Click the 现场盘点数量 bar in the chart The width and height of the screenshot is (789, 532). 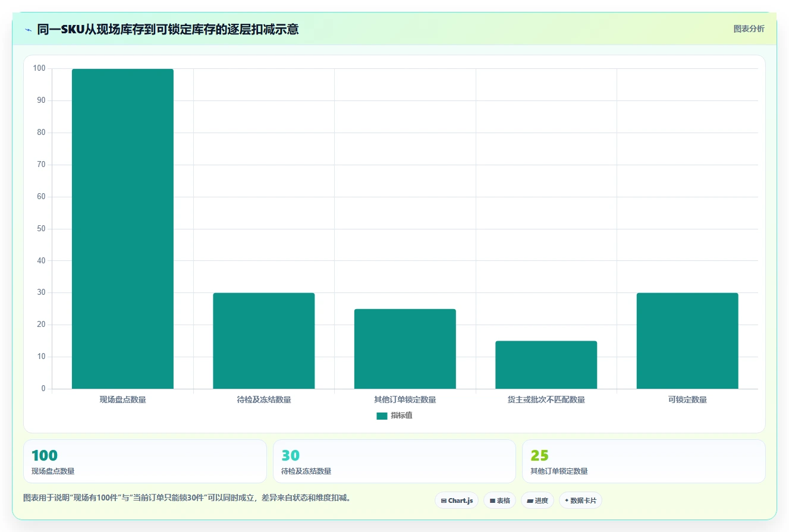pyautogui.click(x=122, y=229)
